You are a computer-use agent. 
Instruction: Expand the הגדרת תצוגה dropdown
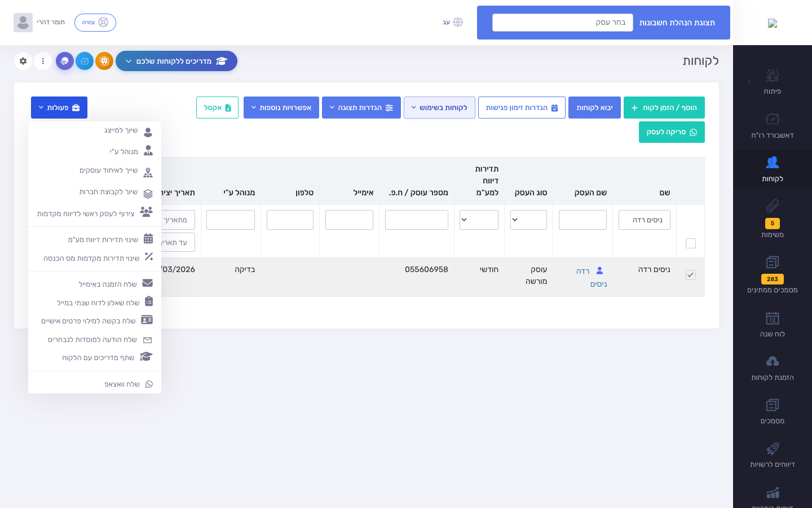[361, 108]
